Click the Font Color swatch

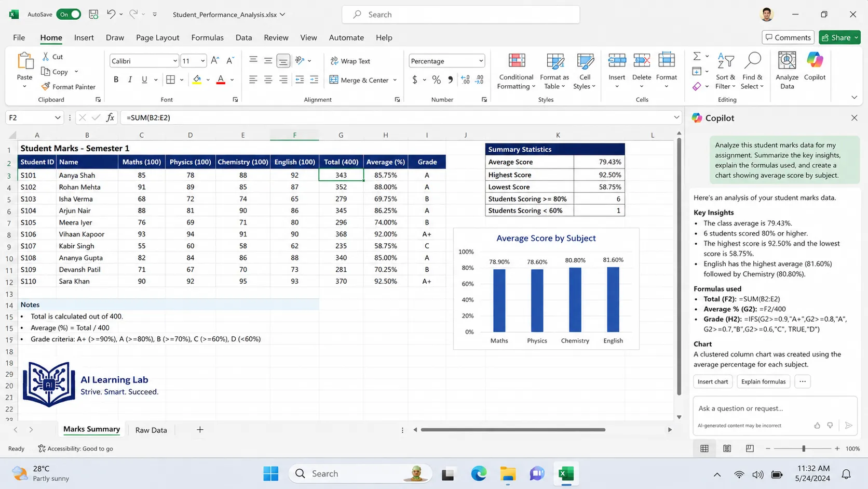point(221,80)
